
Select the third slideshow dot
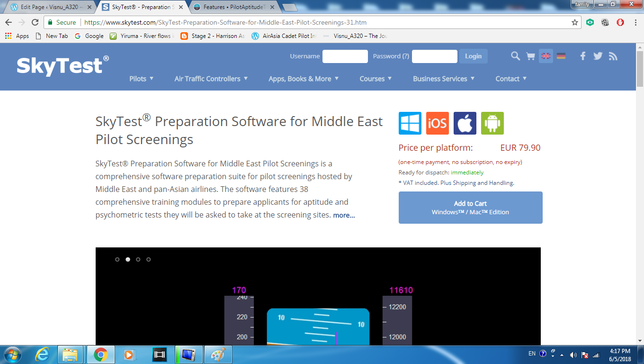tap(138, 259)
